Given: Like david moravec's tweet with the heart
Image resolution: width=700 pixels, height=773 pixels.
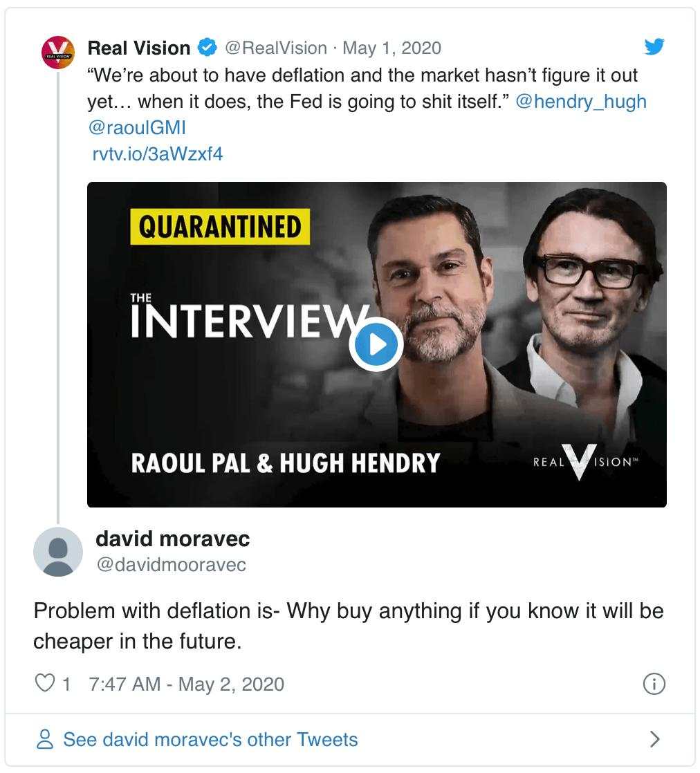Looking at the screenshot, I should point(44,684).
